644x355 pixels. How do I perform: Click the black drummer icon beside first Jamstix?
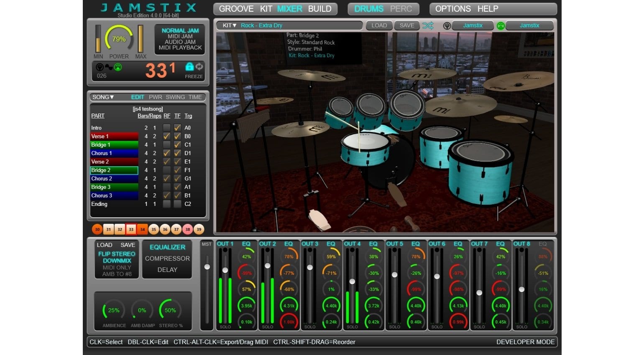[447, 25]
